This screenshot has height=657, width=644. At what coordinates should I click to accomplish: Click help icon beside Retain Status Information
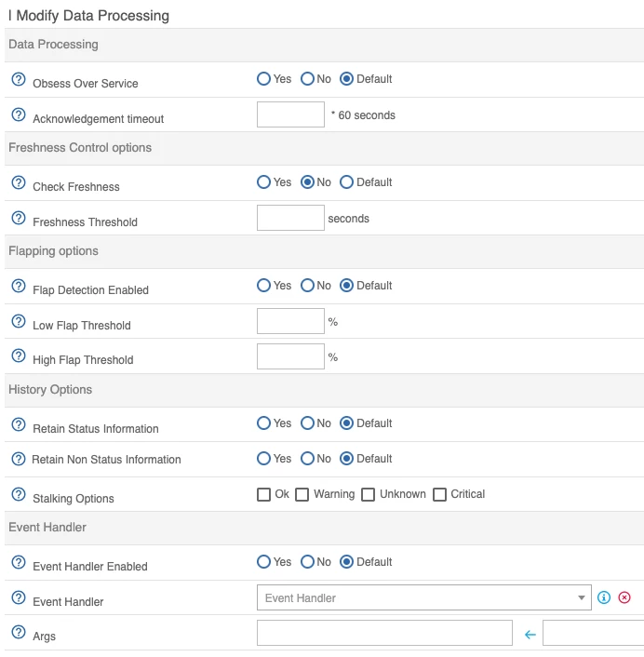(18, 425)
